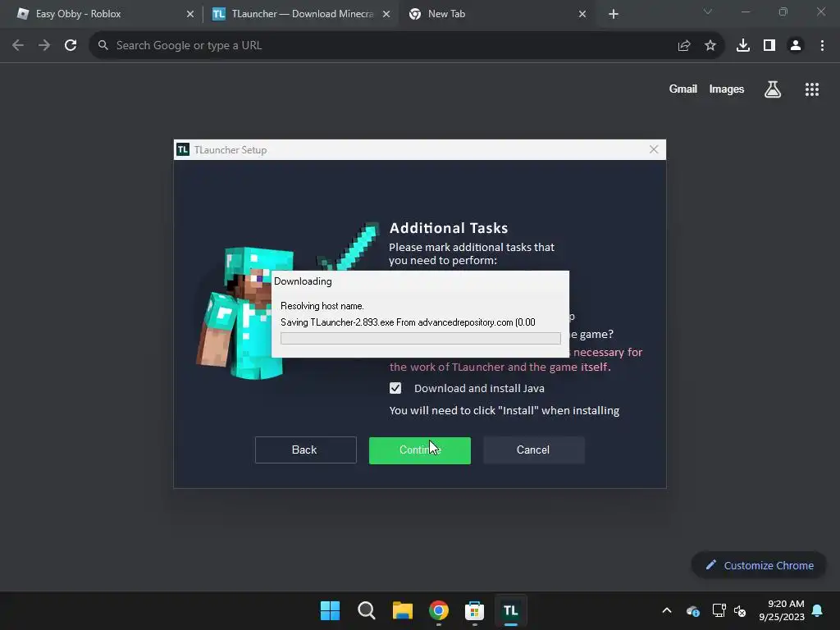Image resolution: width=840 pixels, height=630 pixels.
Task: Open the notifications bell icon
Action: pos(818,610)
